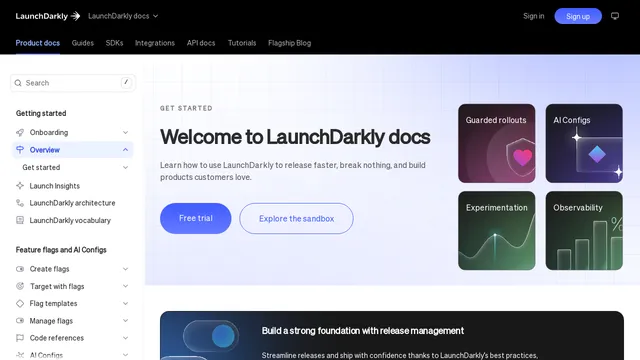640x360 pixels.
Task: Click the 'Getting started' section heading
Action: 41,113
